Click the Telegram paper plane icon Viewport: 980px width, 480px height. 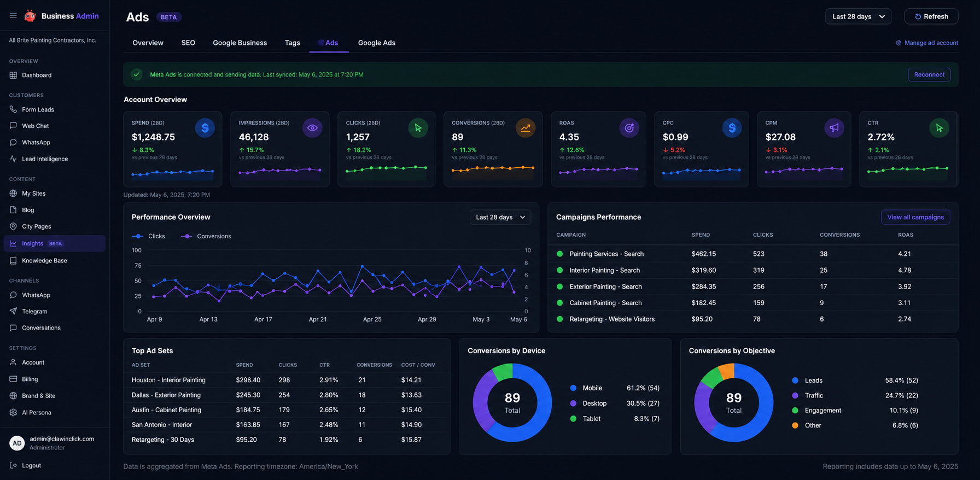[x=13, y=312]
